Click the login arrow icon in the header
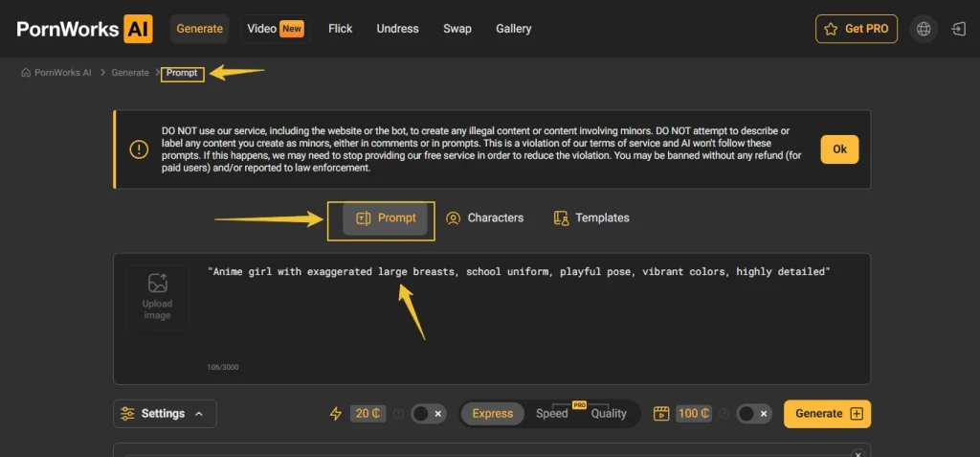980x457 pixels. tap(959, 29)
